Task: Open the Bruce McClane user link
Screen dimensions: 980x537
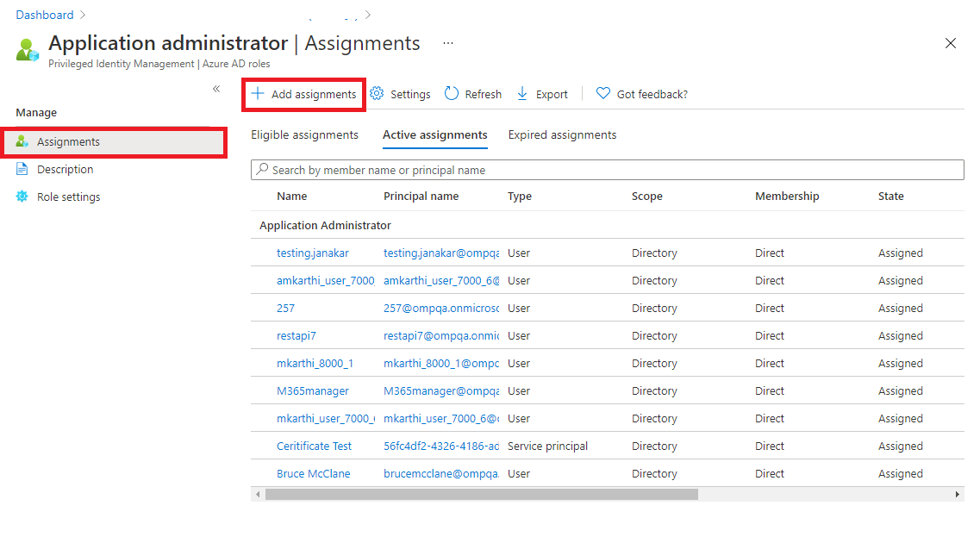Action: click(314, 473)
